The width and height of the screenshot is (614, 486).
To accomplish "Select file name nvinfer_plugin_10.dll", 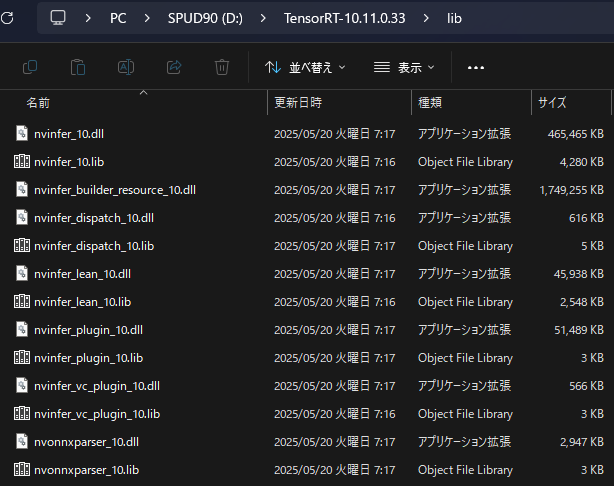I will [x=88, y=330].
